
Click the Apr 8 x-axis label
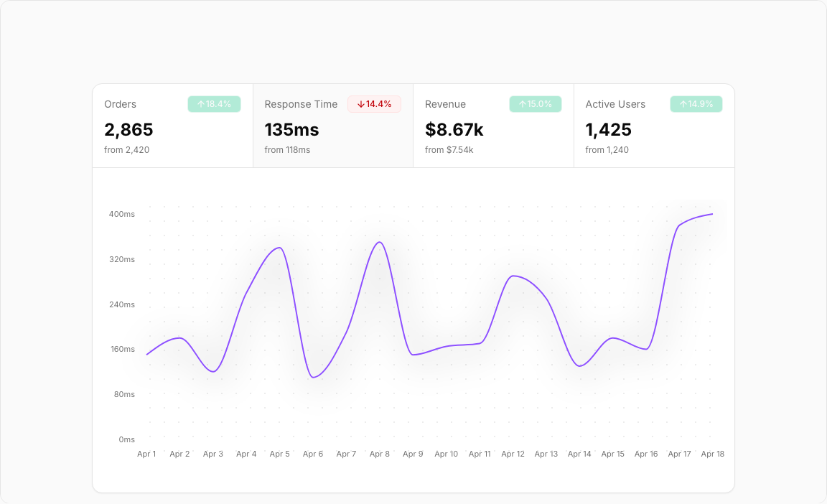380,454
